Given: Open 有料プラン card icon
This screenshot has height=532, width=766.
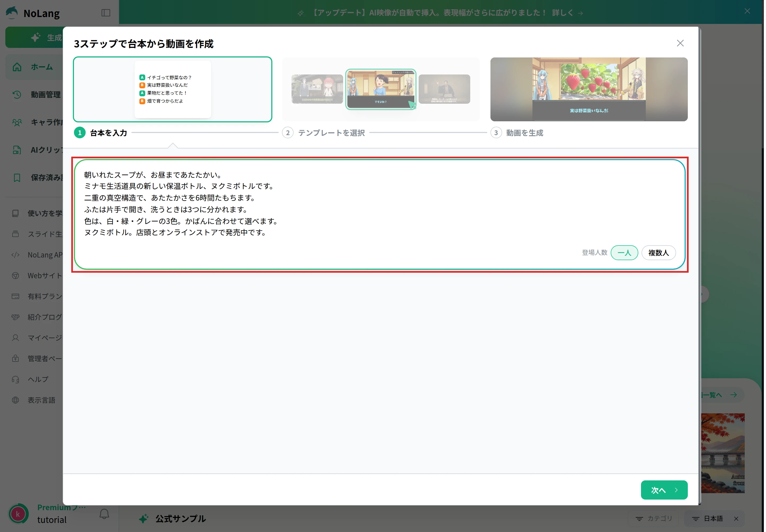Looking at the screenshot, I should tap(16, 296).
